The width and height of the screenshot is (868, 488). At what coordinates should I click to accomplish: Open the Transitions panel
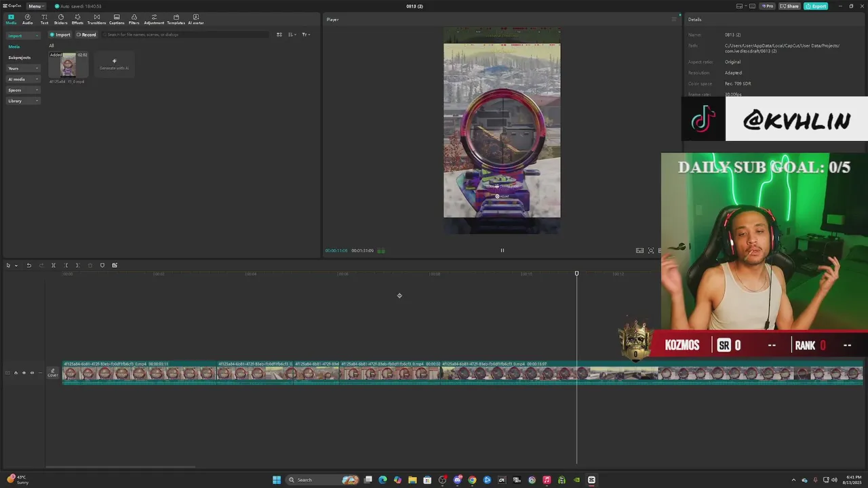point(96,19)
